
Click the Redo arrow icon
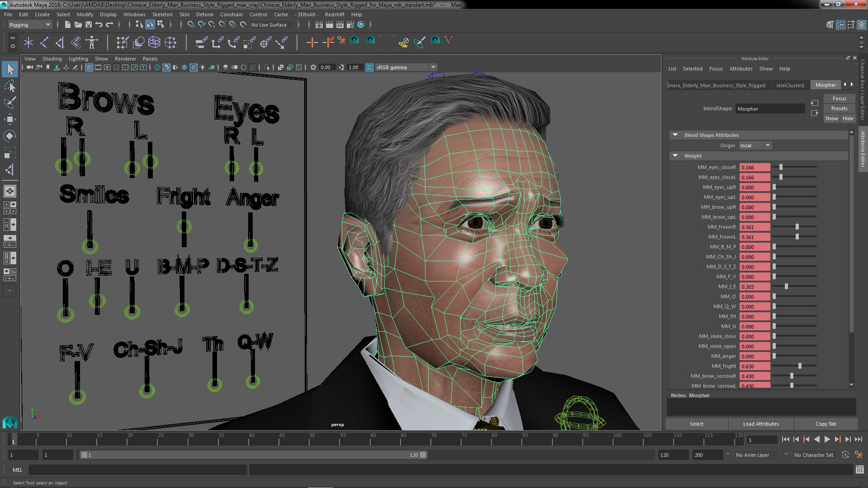click(x=109, y=25)
